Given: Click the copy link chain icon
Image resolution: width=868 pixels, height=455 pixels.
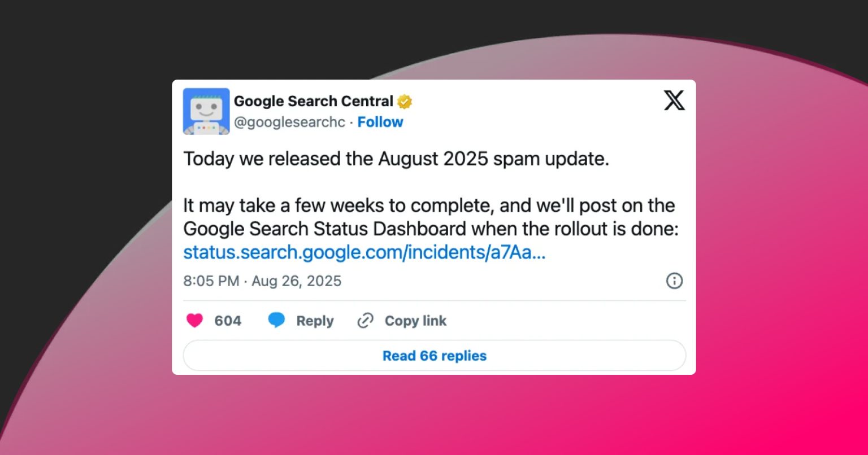Looking at the screenshot, I should [366, 321].
